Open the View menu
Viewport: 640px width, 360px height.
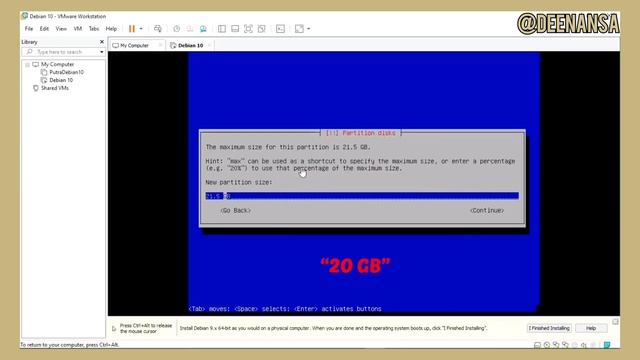coord(61,29)
